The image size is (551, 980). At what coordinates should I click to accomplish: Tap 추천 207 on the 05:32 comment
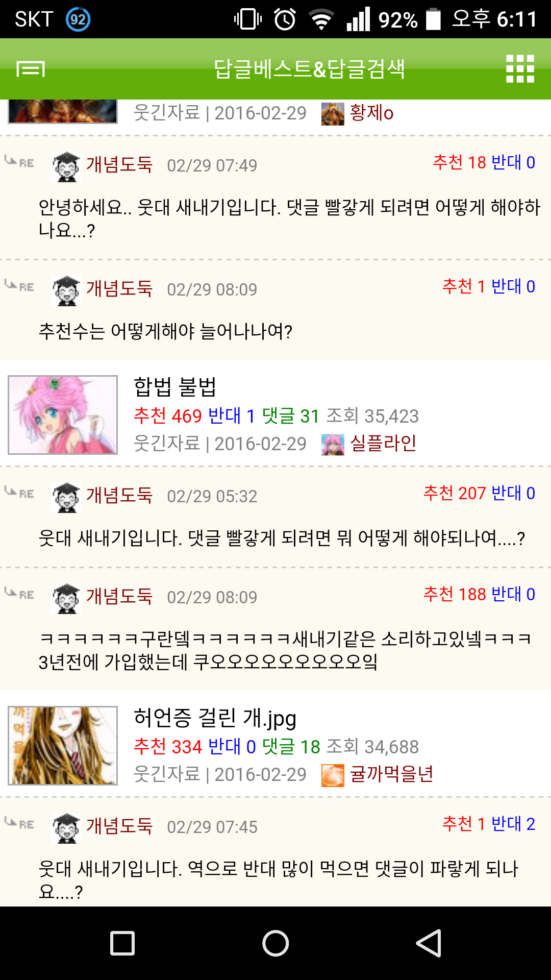tap(455, 494)
